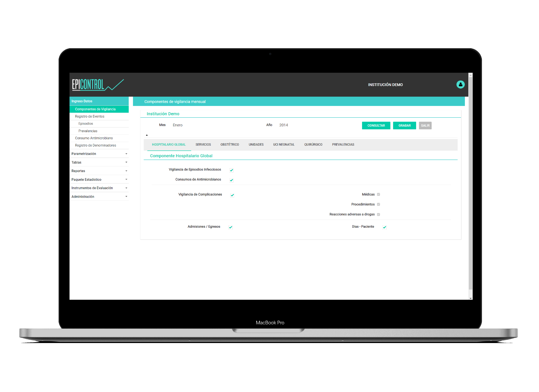The width and height of the screenshot is (539, 392).
Task: Uncheck Vigilancia de Episodios Infecciosos
Action: pyautogui.click(x=231, y=170)
